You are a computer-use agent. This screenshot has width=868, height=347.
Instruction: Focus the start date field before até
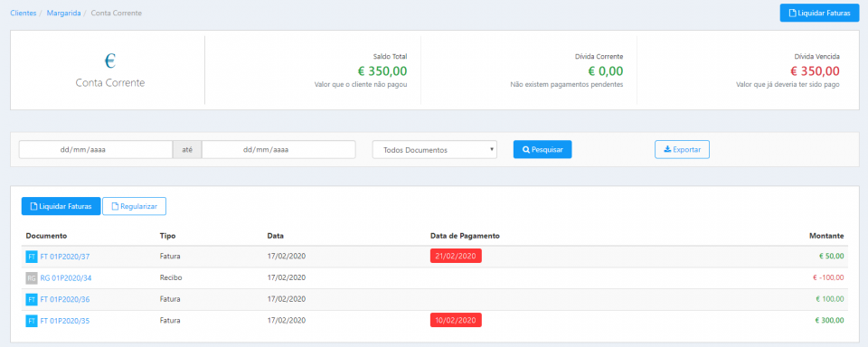tap(96, 149)
